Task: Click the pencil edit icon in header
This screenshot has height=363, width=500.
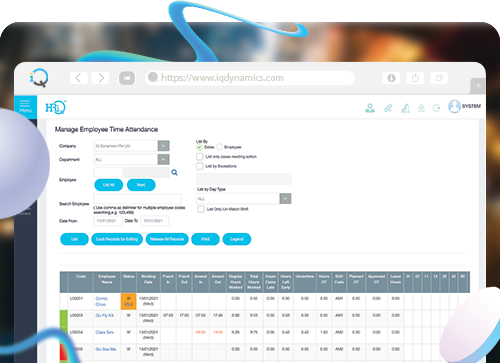Action: 388,108
